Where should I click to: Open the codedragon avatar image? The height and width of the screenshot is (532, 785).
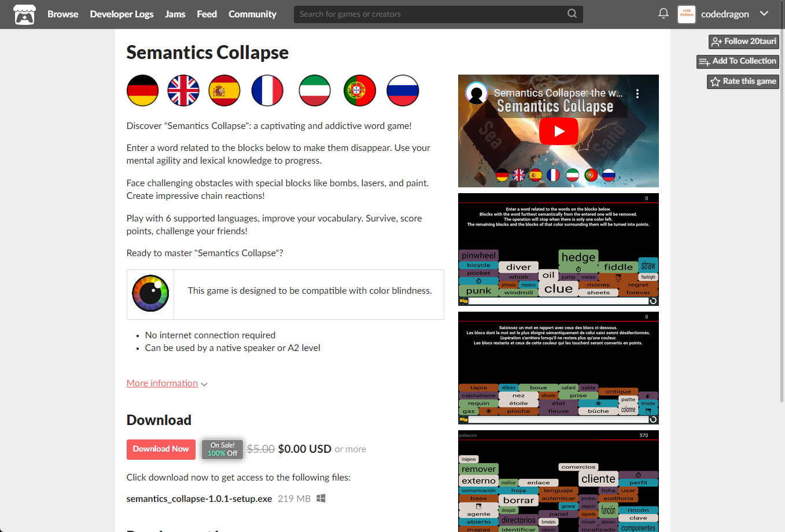click(x=687, y=14)
